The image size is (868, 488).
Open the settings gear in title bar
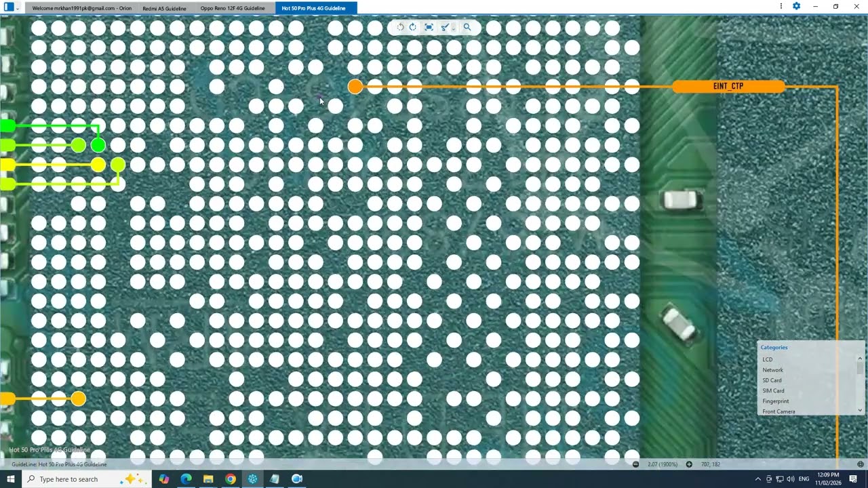(796, 6)
